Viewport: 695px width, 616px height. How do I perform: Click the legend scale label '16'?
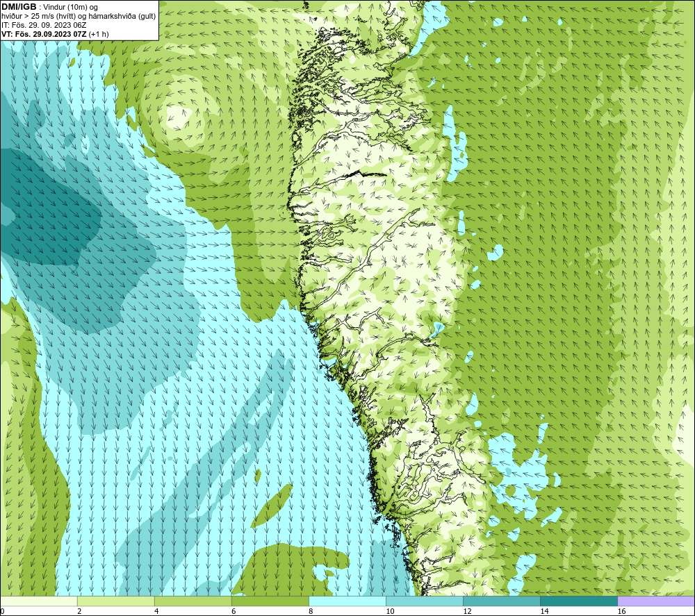tap(621, 611)
